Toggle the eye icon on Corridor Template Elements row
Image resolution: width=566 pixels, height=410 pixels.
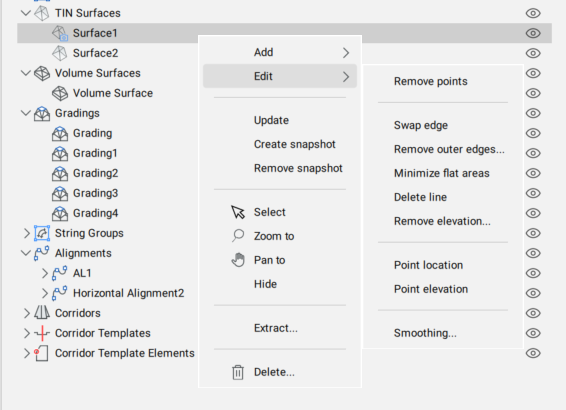533,353
